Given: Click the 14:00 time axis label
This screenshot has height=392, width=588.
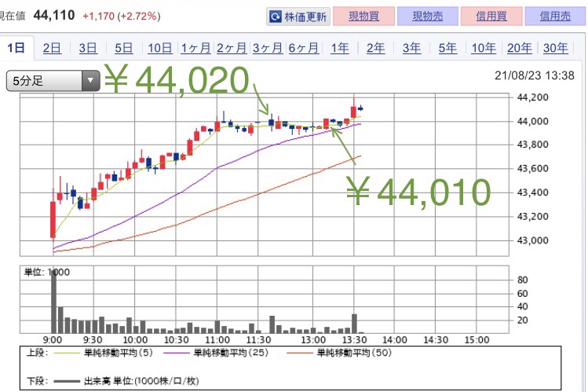Looking at the screenshot, I should (395, 340).
